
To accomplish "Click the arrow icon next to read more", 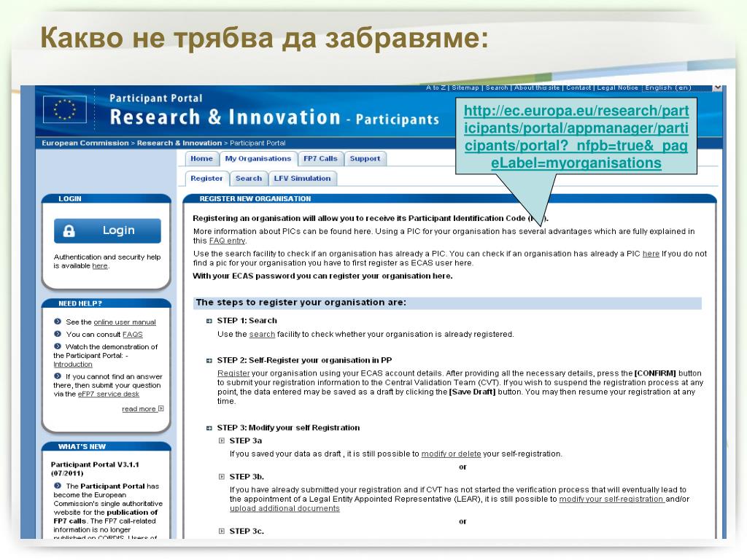I will pyautogui.click(x=161, y=408).
